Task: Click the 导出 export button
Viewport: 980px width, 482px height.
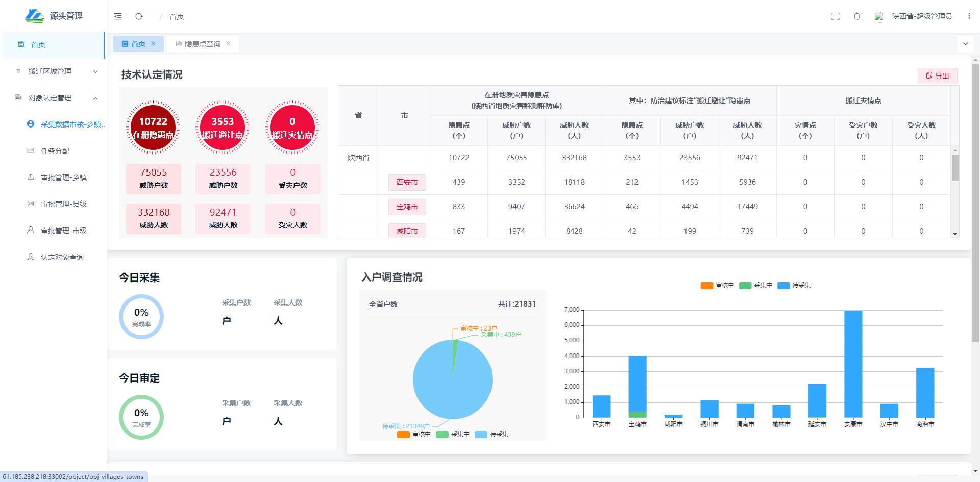Action: (x=937, y=76)
